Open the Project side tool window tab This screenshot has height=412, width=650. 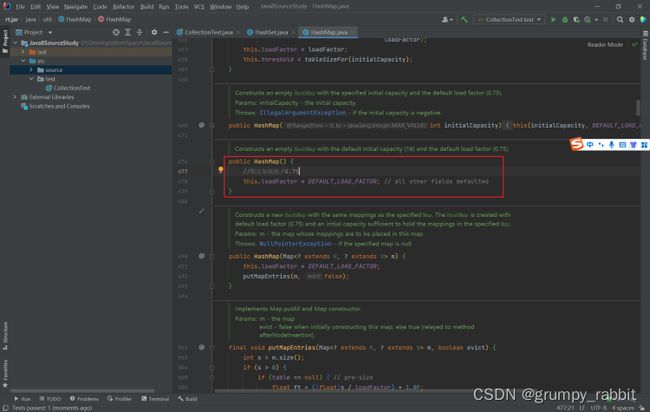tap(5, 41)
